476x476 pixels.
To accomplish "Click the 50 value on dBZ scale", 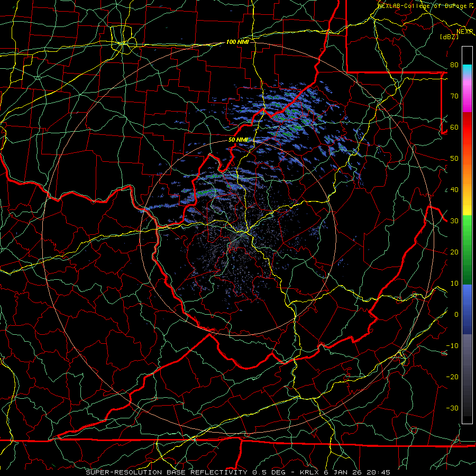I will [x=454, y=159].
